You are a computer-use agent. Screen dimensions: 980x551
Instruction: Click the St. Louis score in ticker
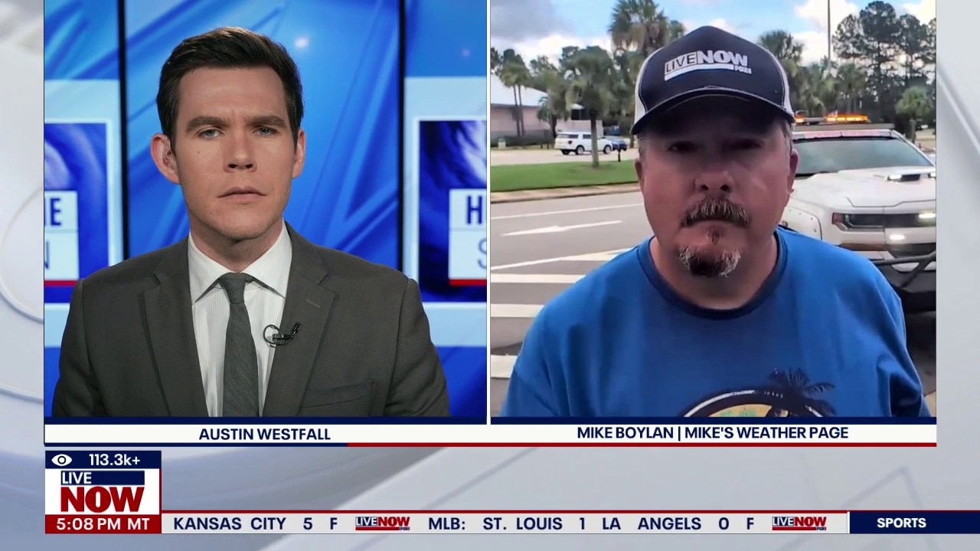click(x=534, y=524)
